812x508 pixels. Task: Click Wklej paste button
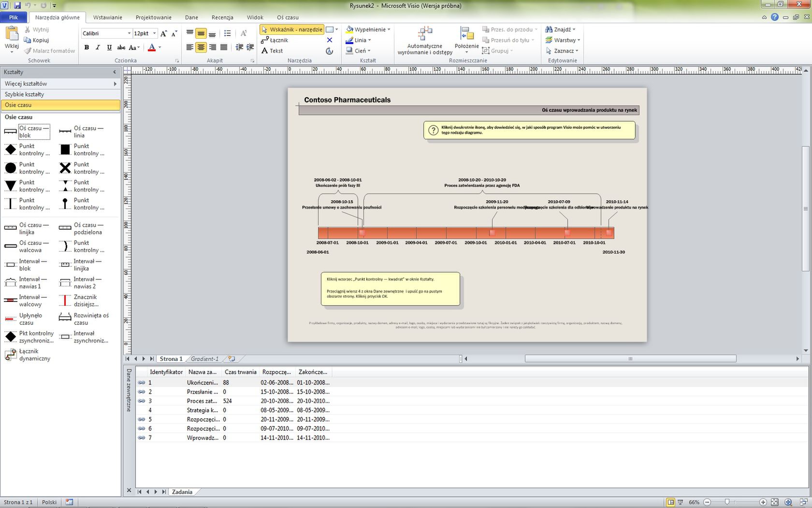click(x=12, y=40)
